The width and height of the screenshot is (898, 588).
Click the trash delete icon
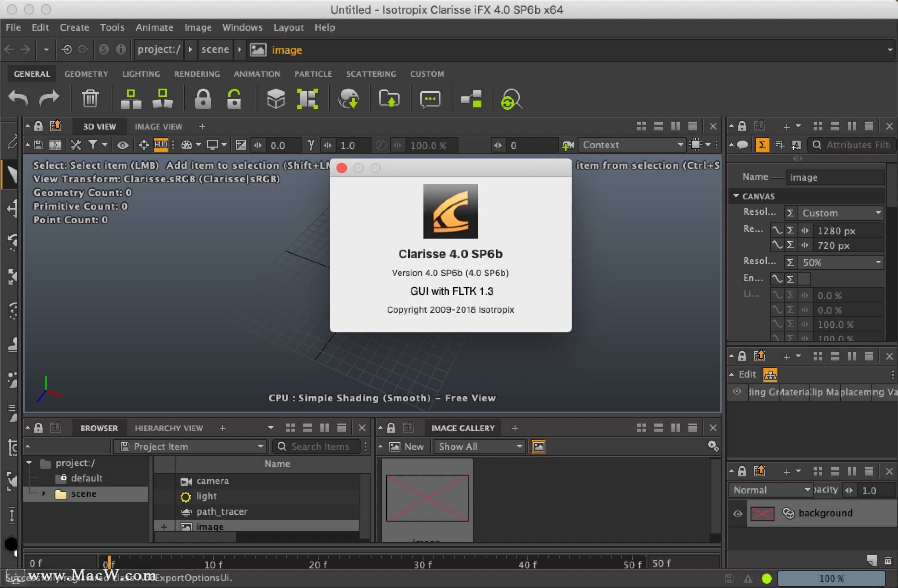pyautogui.click(x=90, y=98)
